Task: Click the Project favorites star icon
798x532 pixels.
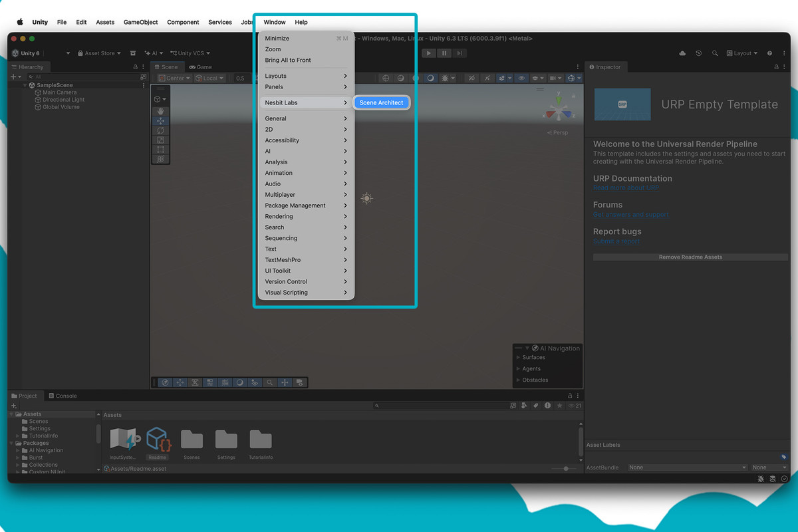Action: 559,406
